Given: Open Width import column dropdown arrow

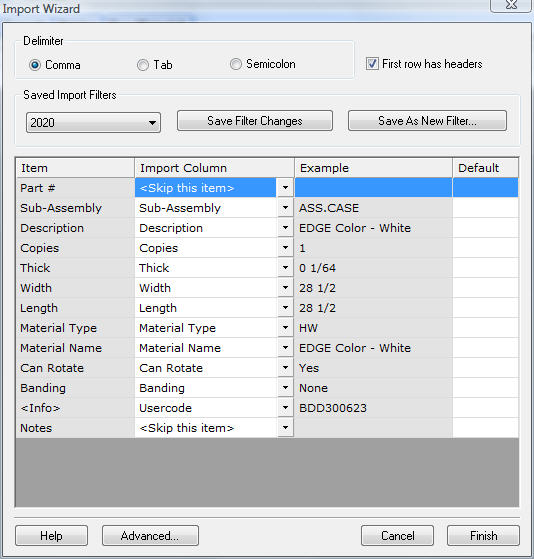Looking at the screenshot, I should (285, 287).
